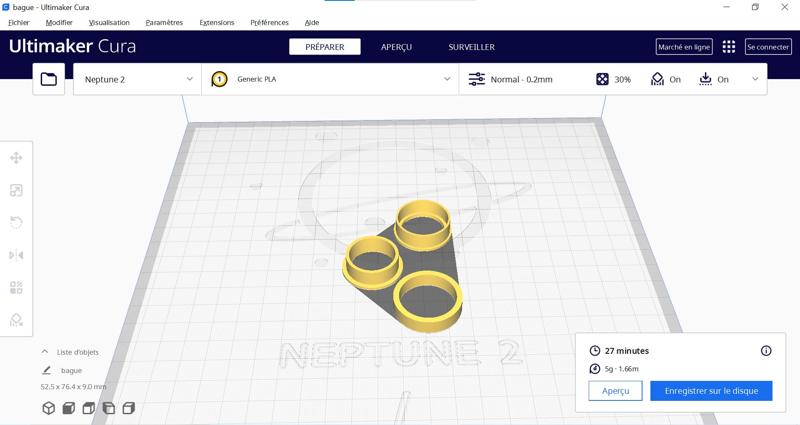Screen dimensions: 800x425
Task: Select the Move tool
Action: [x=16, y=158]
